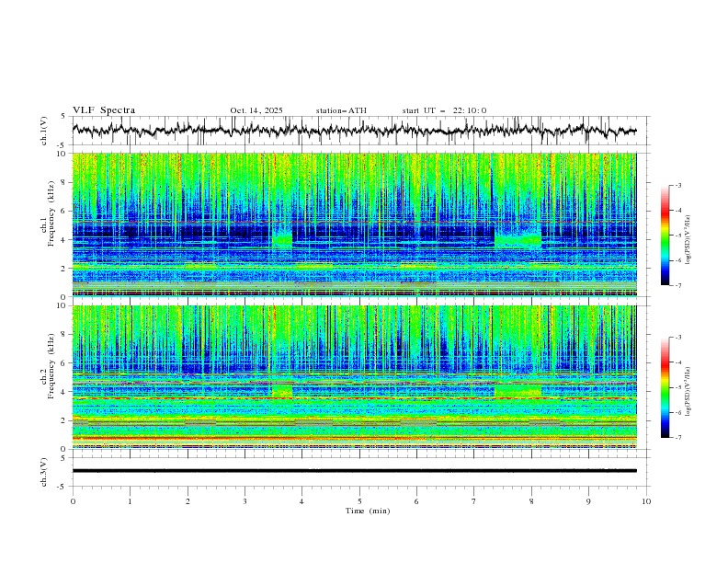Click the lower color scale bar for ch.2
The width and height of the screenshot is (728, 563).
point(665,387)
